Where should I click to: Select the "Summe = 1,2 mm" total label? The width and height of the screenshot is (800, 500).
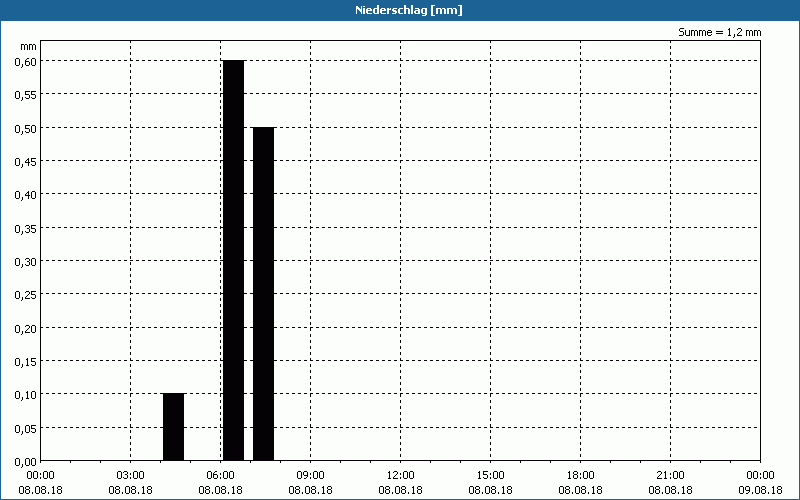coord(719,32)
